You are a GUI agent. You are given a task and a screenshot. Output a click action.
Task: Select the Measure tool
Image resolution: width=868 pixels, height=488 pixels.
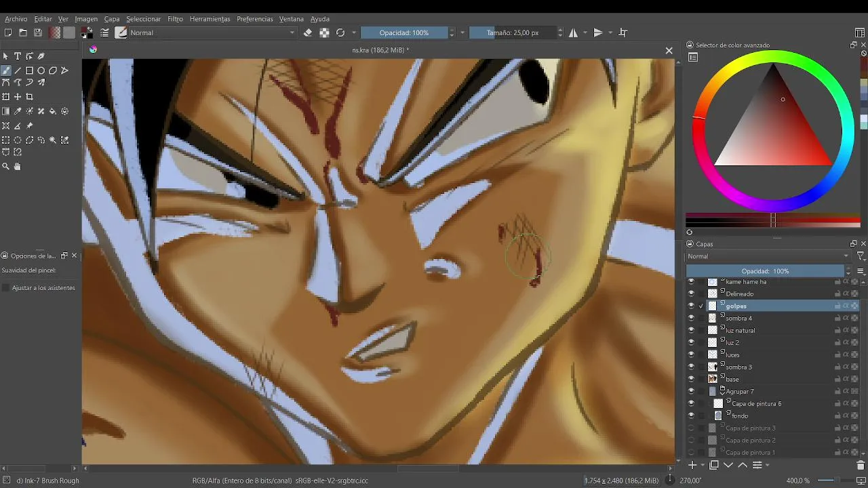tap(18, 125)
